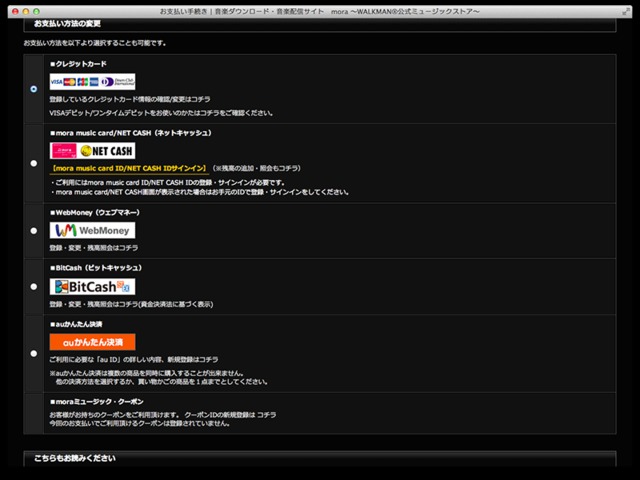
Task: Select the au かんたん決済 radio button
Action: pos(34,353)
